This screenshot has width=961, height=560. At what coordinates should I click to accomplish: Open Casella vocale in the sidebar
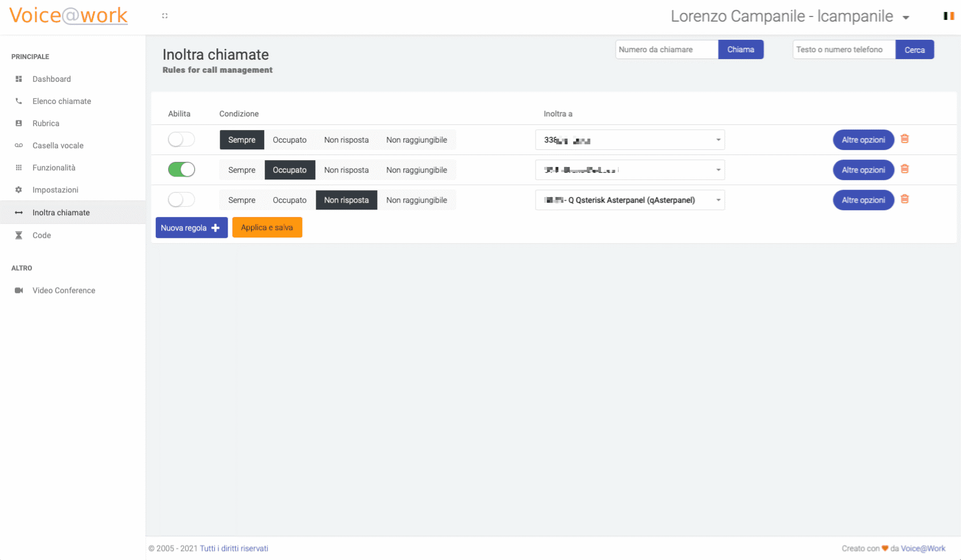pos(58,145)
